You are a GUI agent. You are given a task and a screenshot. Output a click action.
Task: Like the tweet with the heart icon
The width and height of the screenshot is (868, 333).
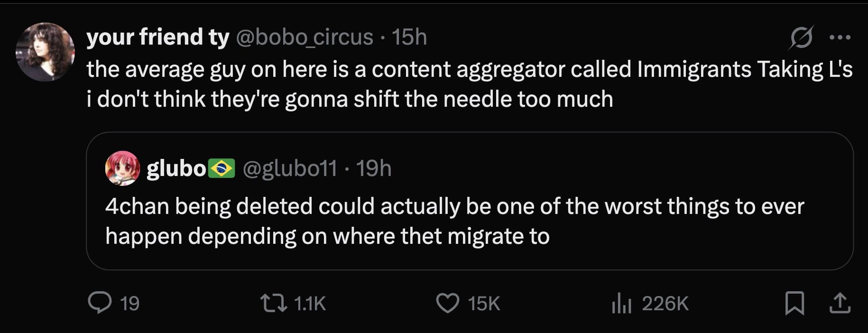click(447, 303)
